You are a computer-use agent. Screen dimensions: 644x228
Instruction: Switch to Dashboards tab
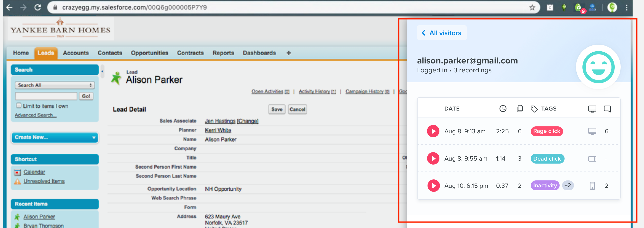259,53
